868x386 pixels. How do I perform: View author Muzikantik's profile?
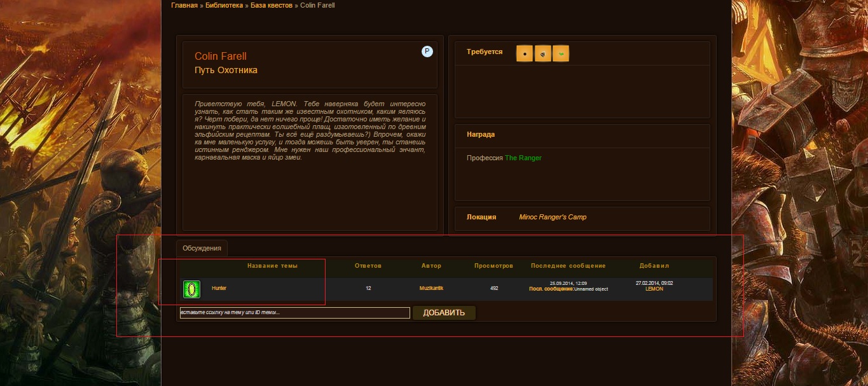point(431,289)
